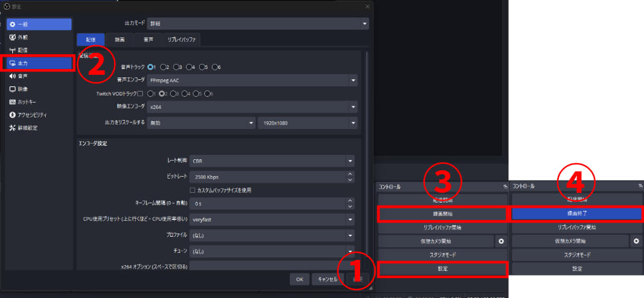Click キャンセル in the settings dialog
The image size is (644, 298).
coord(327,279)
